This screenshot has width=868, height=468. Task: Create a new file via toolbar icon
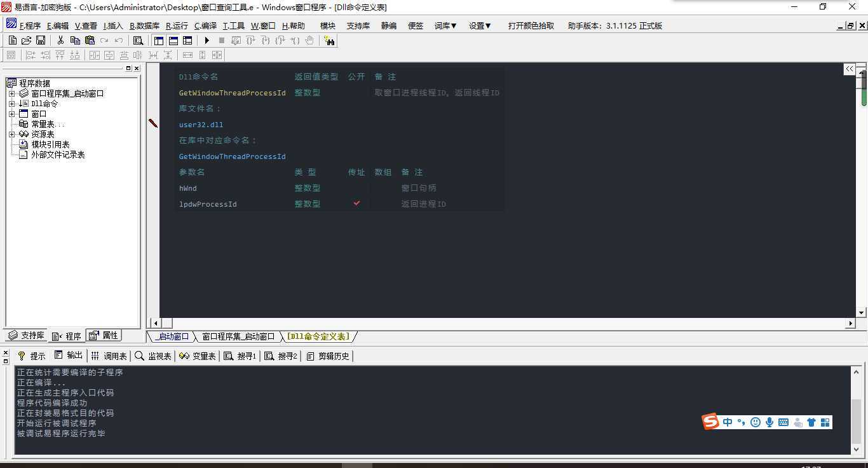(x=12, y=40)
